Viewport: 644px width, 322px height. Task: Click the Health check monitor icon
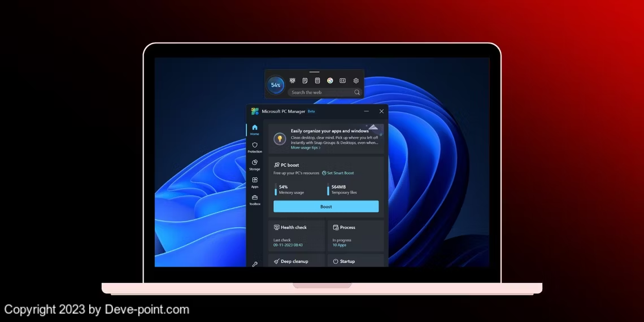tap(276, 227)
